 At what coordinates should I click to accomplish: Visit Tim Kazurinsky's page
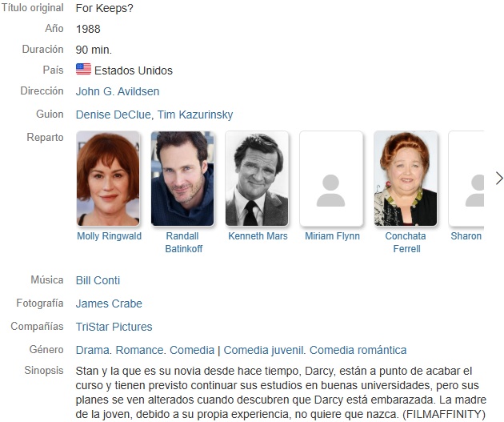point(195,115)
